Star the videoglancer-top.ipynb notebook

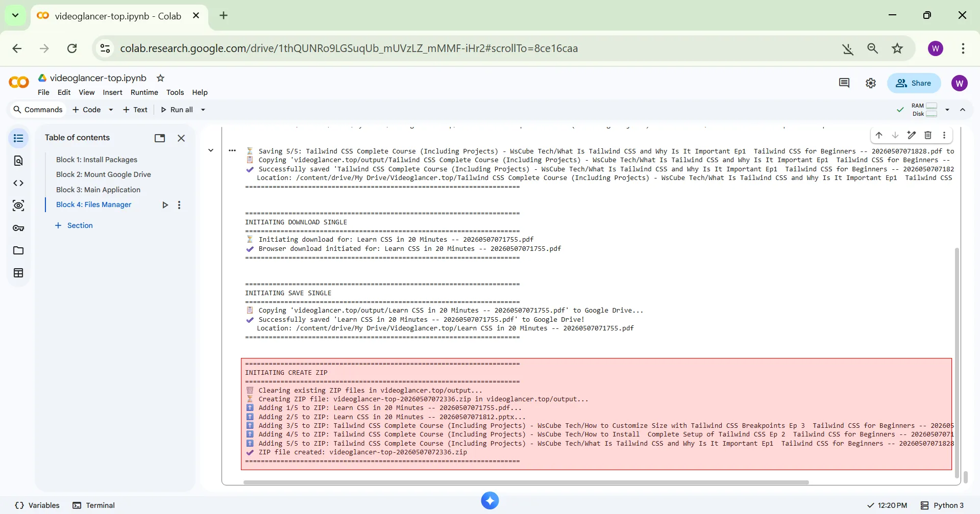(x=160, y=78)
